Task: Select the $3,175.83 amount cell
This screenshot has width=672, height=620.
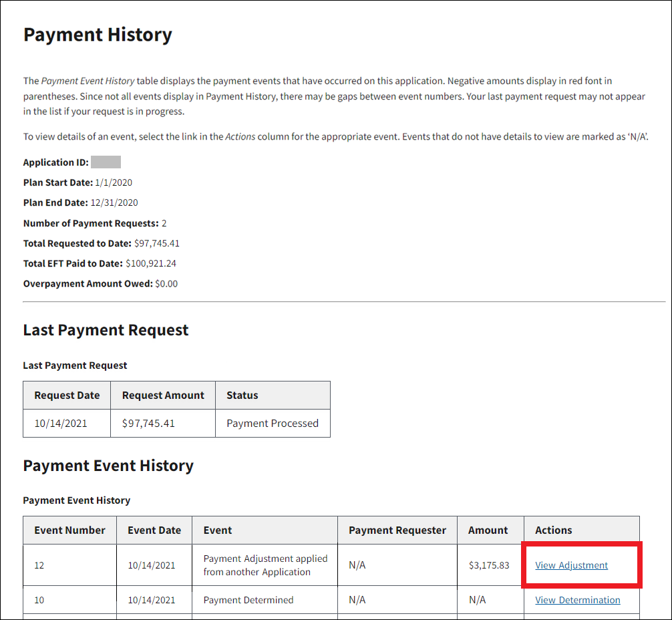Action: point(489,565)
